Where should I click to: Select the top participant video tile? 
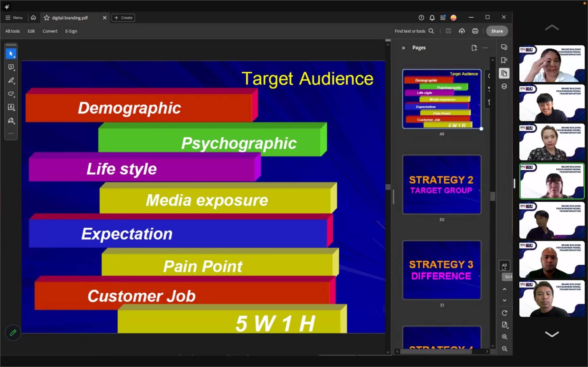pos(552,64)
